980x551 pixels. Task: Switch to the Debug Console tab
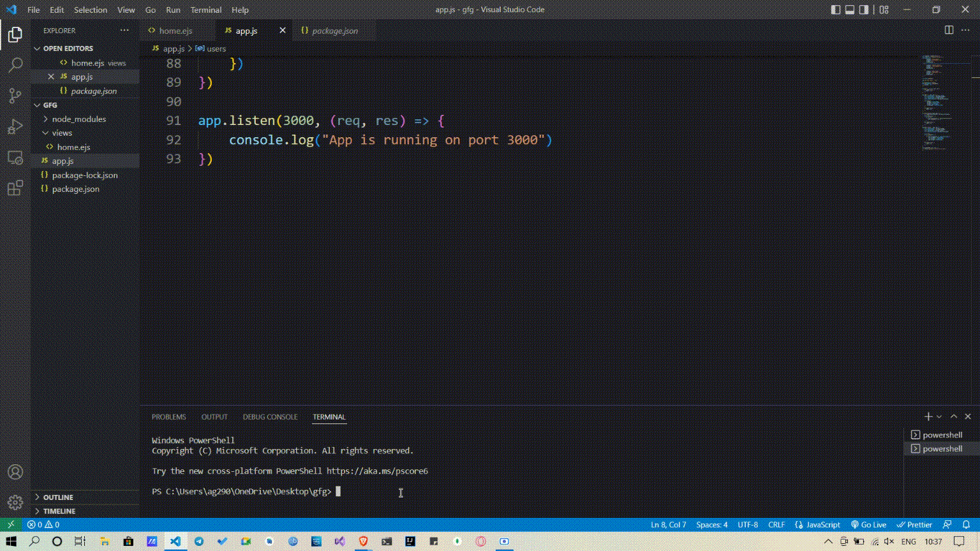(270, 416)
